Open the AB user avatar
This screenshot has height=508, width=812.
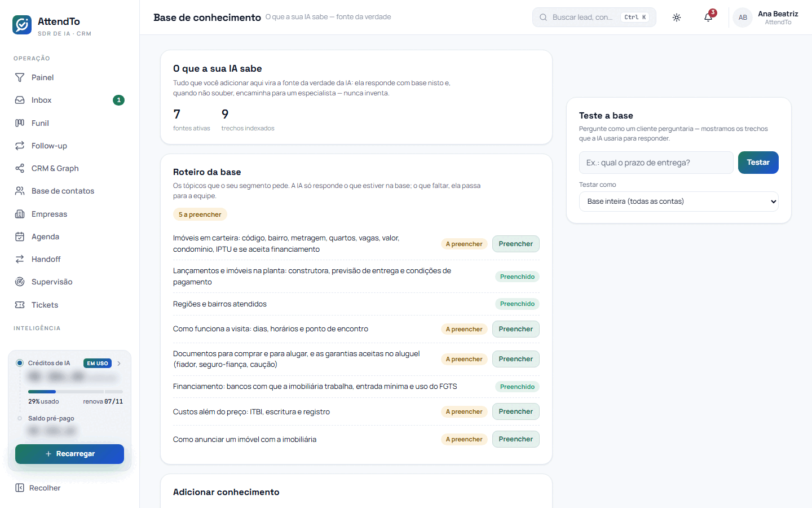[x=743, y=17]
